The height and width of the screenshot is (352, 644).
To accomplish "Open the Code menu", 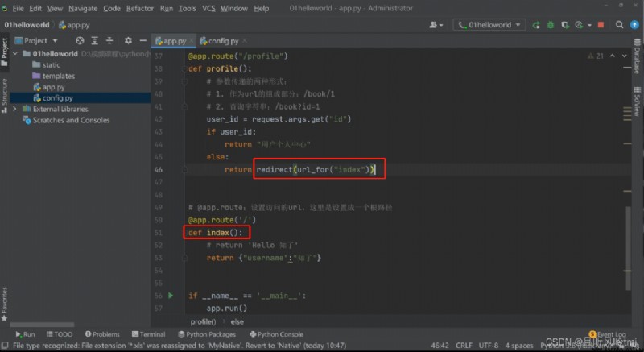I will pyautogui.click(x=112, y=8).
